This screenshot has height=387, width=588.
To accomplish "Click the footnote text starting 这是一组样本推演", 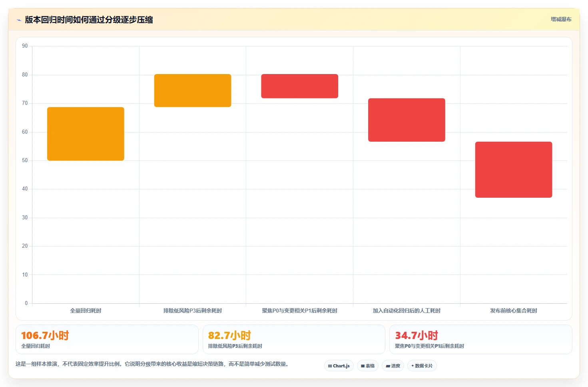I will coord(152,364).
